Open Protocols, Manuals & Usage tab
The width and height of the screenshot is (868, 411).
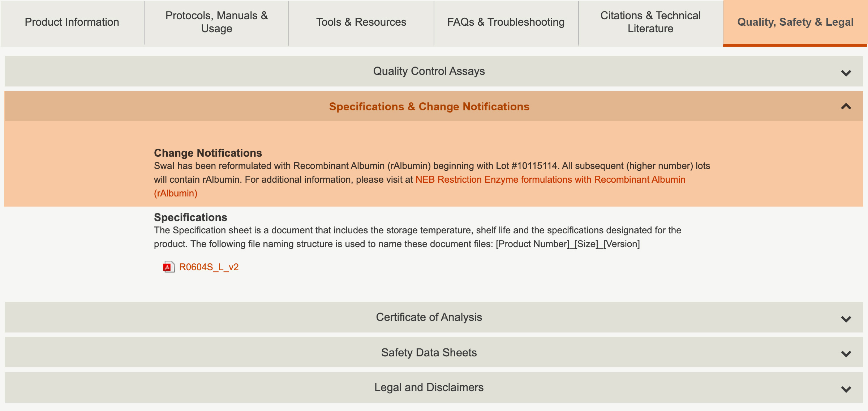pos(216,22)
